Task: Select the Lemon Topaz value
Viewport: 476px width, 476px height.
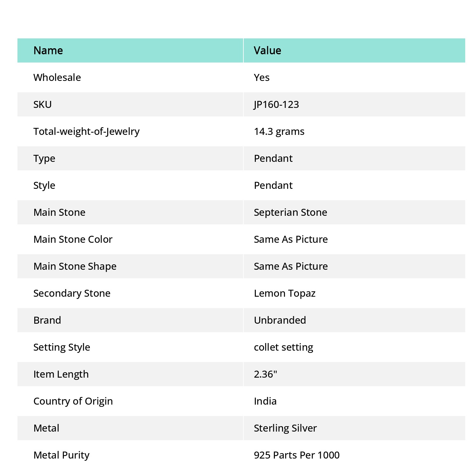Action: (285, 293)
